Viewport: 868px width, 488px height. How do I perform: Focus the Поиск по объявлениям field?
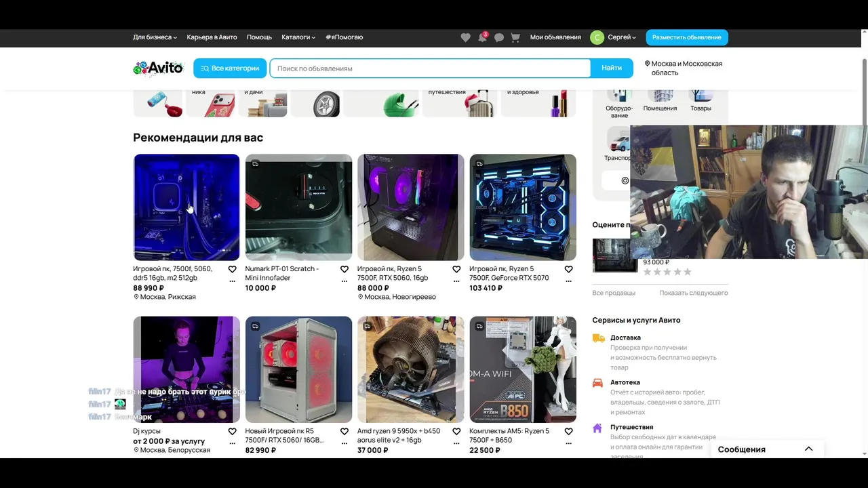tap(431, 68)
